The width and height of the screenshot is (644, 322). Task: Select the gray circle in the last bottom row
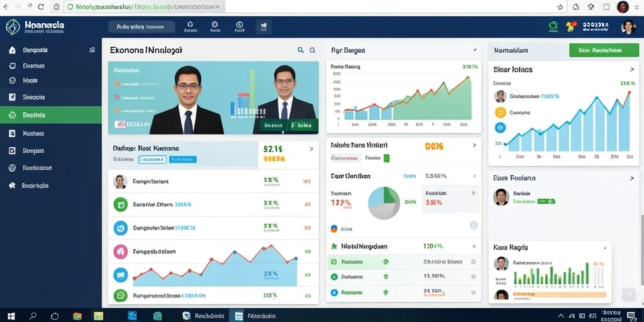tap(473, 292)
